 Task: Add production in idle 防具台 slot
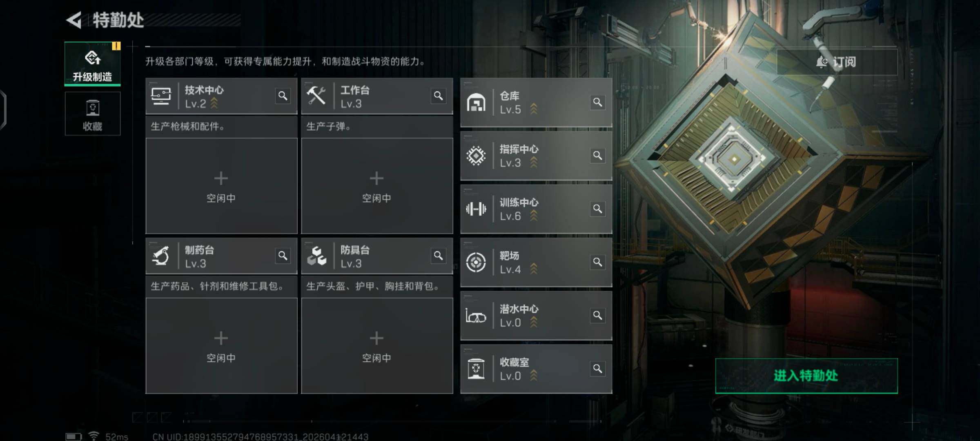coord(377,345)
